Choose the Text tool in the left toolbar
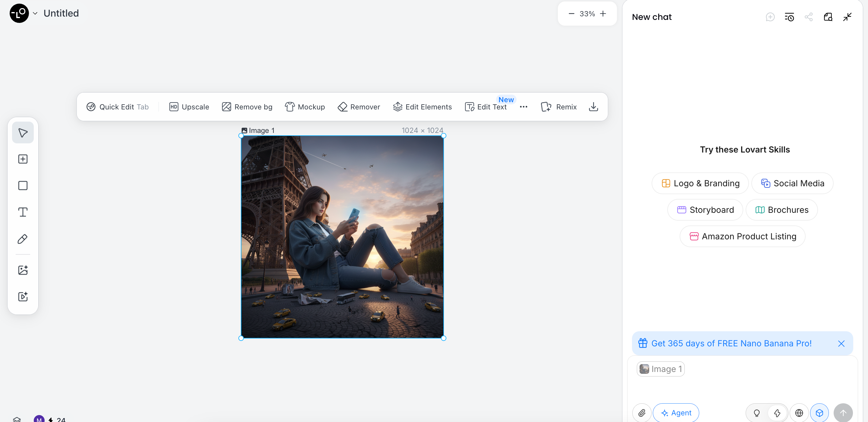 coord(23,212)
